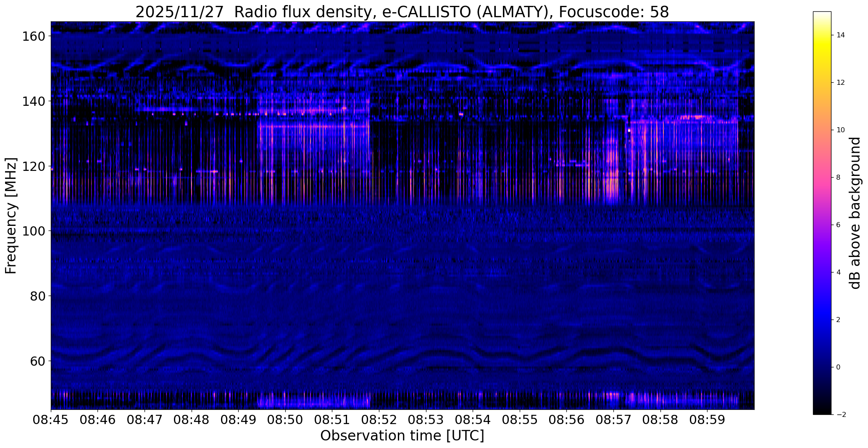Click the 08:47 time tick label

point(145,420)
